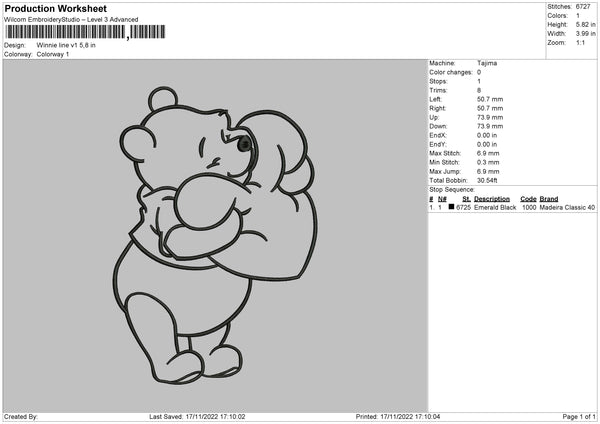Viewport: 600px width, 424px height.
Task: Click the Height value 5.82 in
Action: coord(586,24)
